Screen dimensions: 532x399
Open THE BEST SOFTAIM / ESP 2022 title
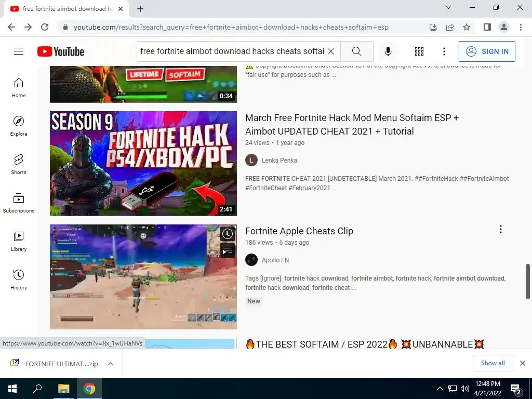coord(365,344)
